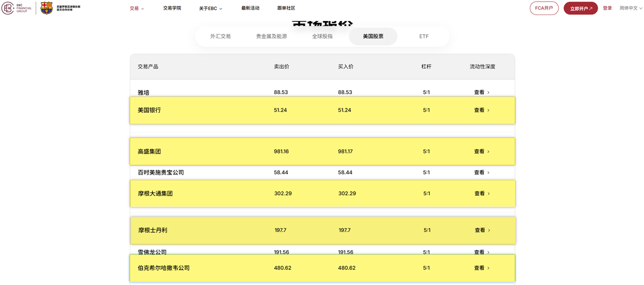
Task: Expand the 关于EBC dropdown
Action: 210,9
